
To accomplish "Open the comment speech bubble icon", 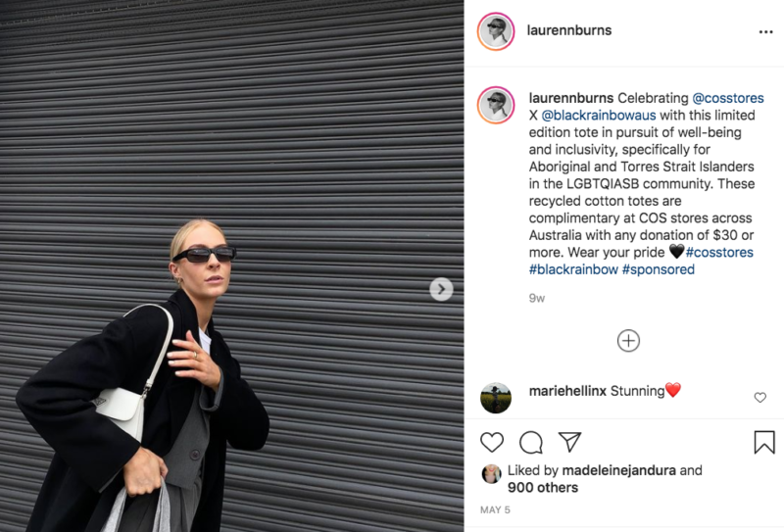I will (530, 443).
